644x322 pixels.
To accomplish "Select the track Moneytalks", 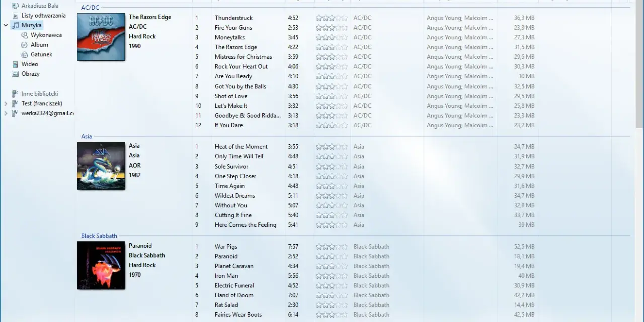I will [230, 37].
